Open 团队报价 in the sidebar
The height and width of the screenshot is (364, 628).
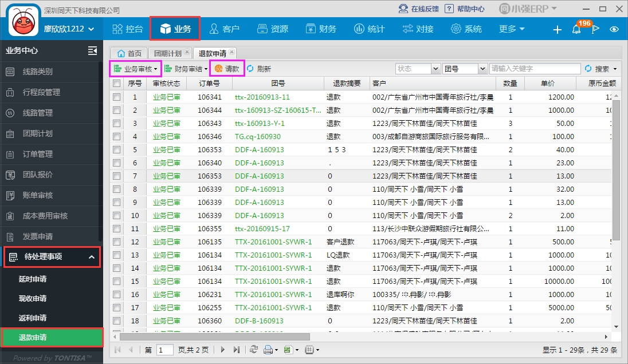point(51,175)
